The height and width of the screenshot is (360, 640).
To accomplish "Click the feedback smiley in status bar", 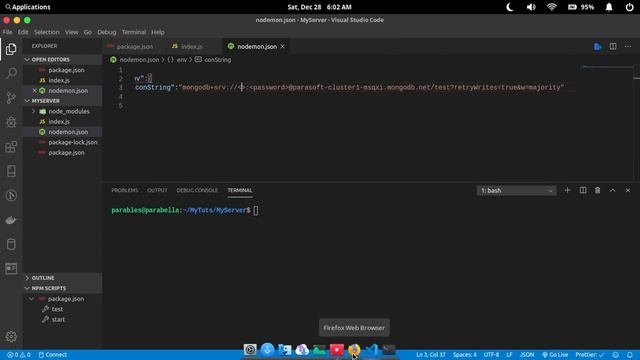I will [x=616, y=355].
